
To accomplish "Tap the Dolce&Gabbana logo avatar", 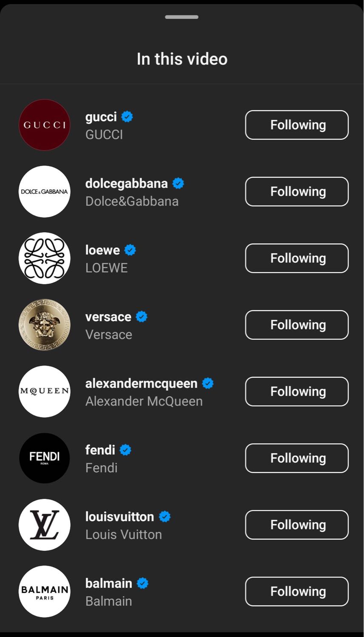I will 45,192.
